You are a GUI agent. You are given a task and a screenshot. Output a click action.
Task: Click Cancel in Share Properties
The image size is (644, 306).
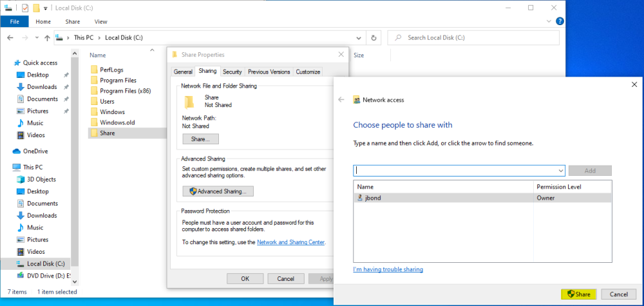click(x=286, y=279)
